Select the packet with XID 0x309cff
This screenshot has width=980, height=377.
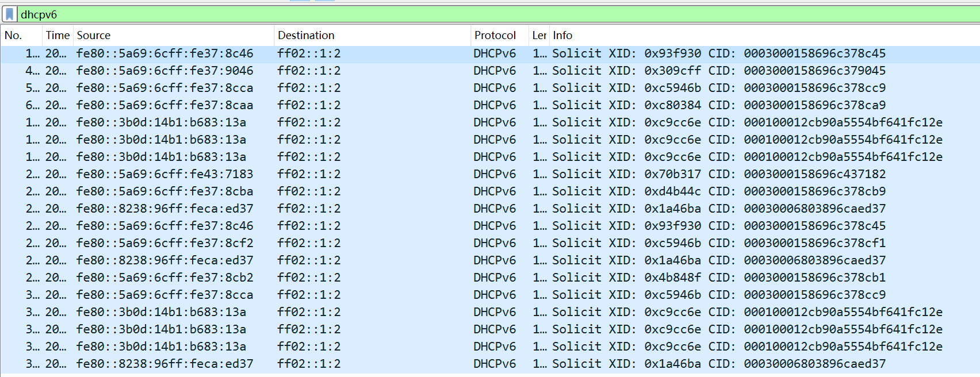672,71
